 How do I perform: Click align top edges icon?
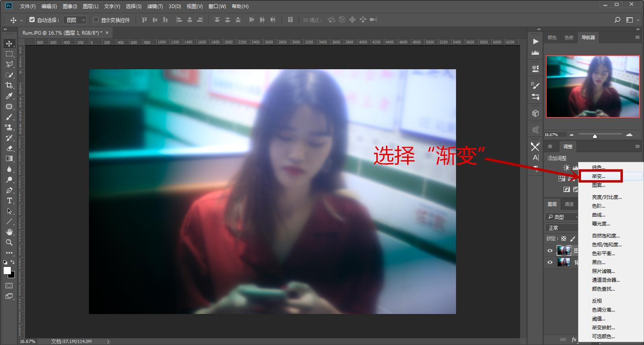144,20
